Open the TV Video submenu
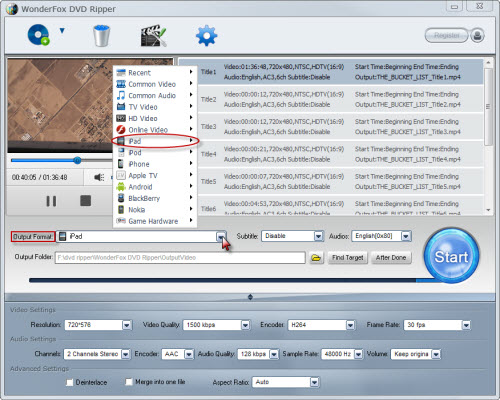The height and width of the screenshot is (400, 500). (155, 107)
